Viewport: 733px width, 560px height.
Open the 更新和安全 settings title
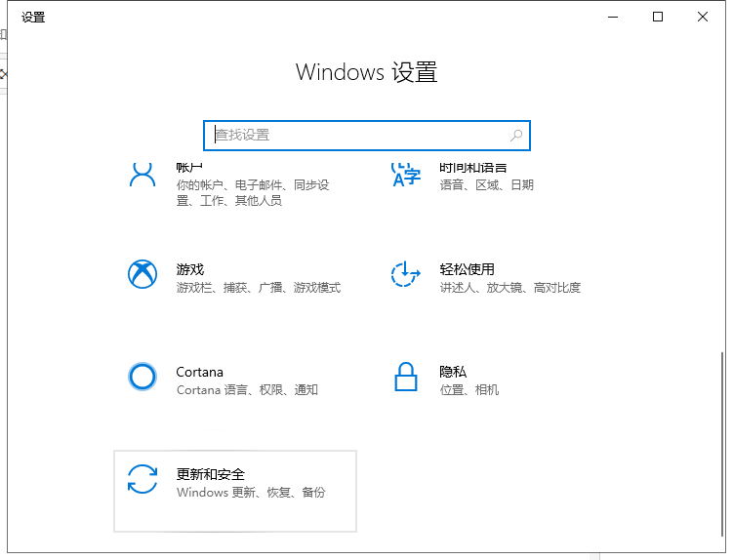tap(211, 474)
